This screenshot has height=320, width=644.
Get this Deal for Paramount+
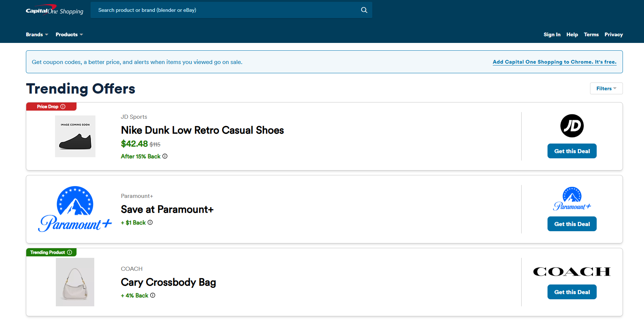tap(572, 224)
